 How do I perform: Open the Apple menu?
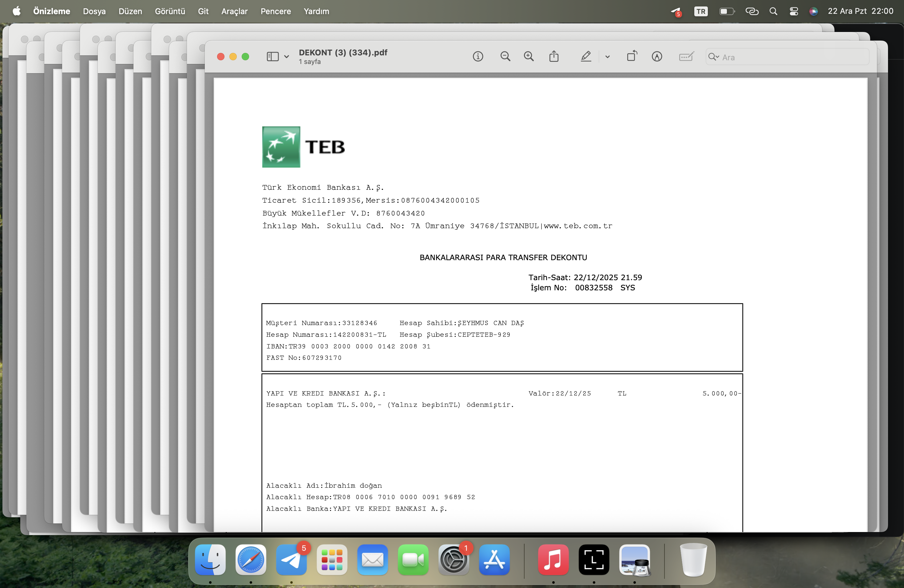click(x=17, y=11)
